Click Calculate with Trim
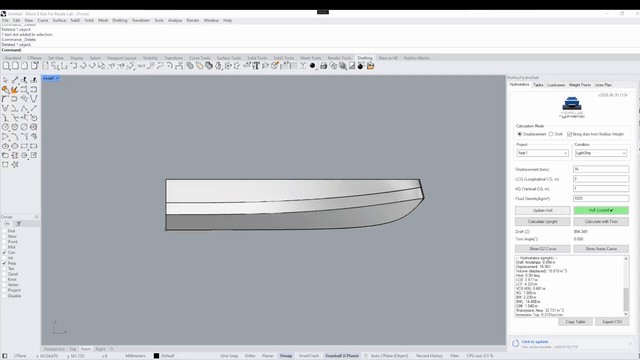The width and height of the screenshot is (640, 360). (x=601, y=222)
